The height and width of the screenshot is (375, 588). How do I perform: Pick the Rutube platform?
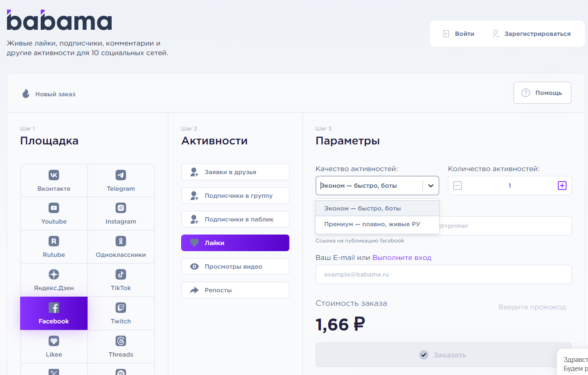coord(54,247)
